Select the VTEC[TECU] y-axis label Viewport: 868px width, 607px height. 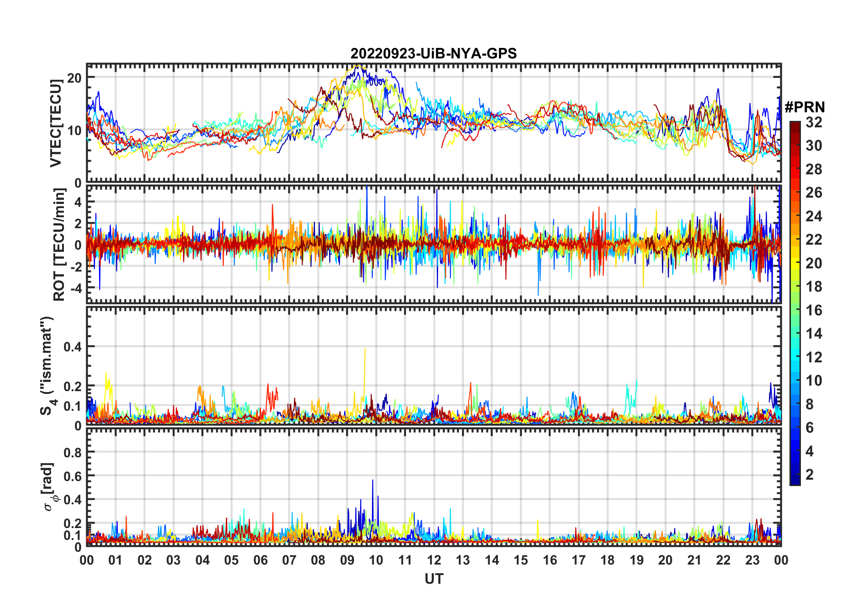[x=56, y=123]
